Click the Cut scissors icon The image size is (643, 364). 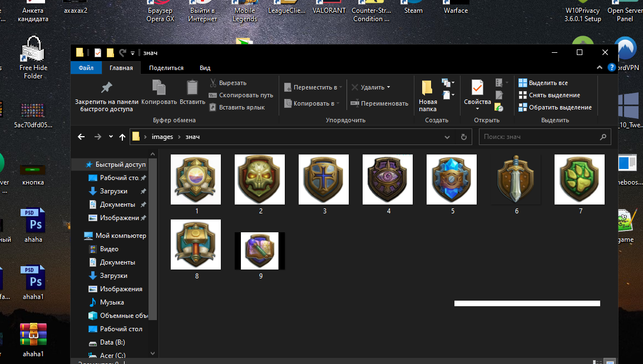[213, 83]
